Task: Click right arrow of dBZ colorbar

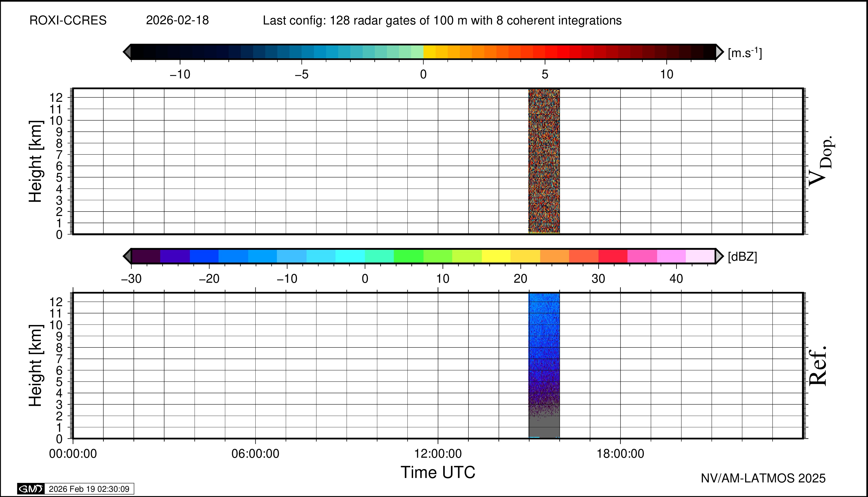Action: (719, 256)
